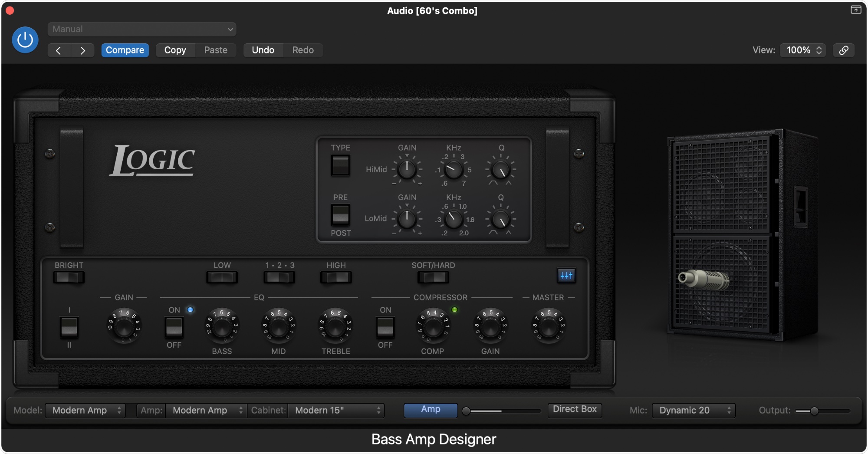This screenshot has height=454, width=868.
Task: Click the HiMid Q knob
Action: pyautogui.click(x=501, y=170)
